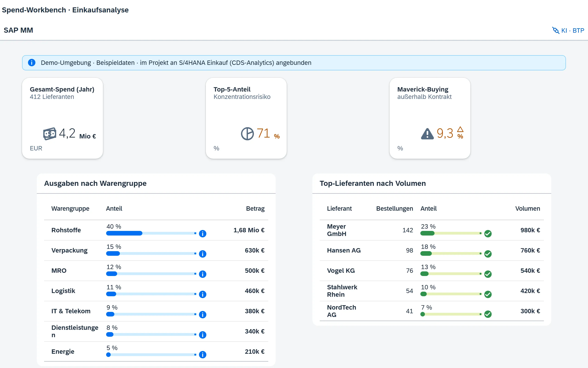Click the SAP MM header title
This screenshot has height=368, width=588.
18,30
